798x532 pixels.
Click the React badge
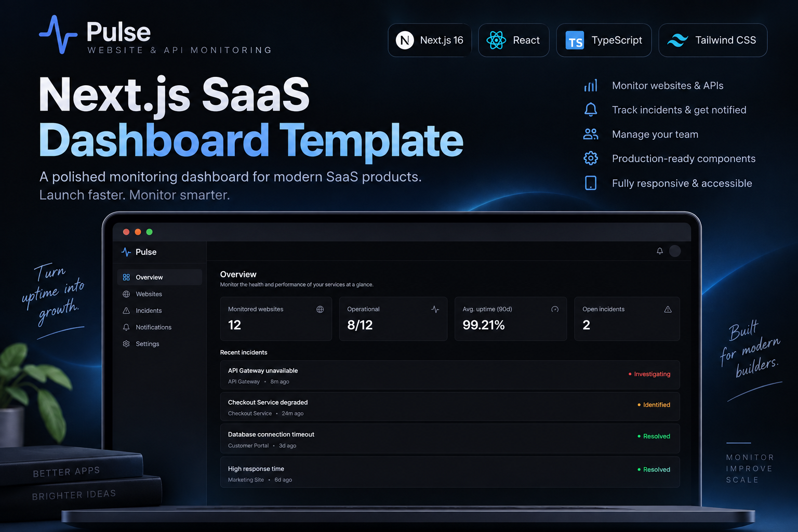coord(513,40)
